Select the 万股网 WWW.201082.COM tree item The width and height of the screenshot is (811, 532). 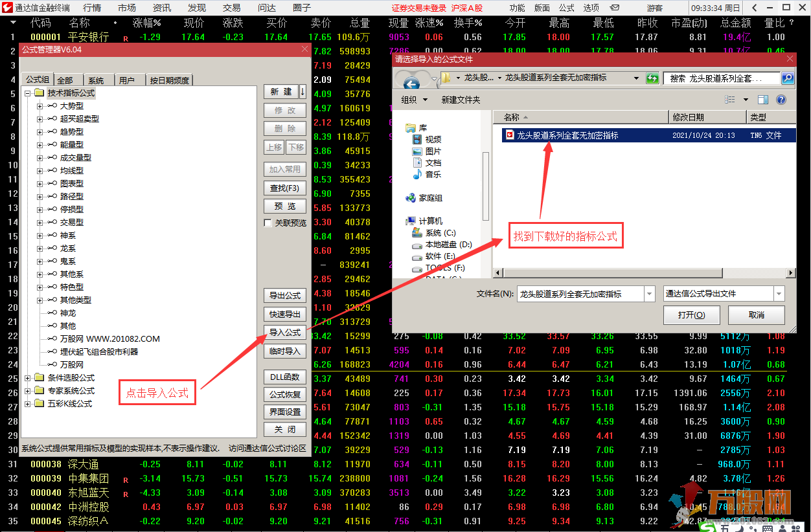(109, 339)
